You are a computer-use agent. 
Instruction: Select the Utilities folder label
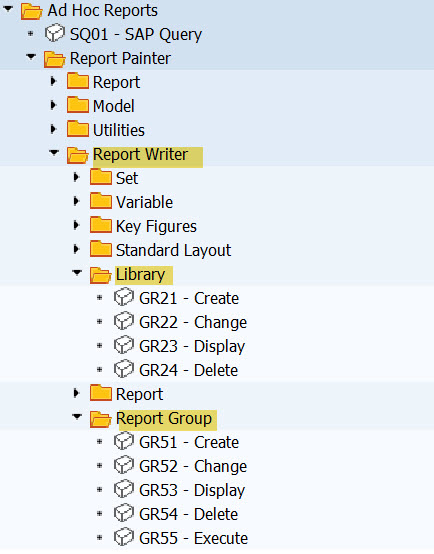(119, 130)
